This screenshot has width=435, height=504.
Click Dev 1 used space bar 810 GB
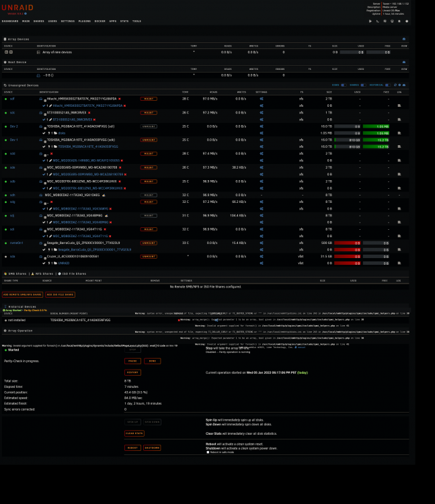[347, 140]
